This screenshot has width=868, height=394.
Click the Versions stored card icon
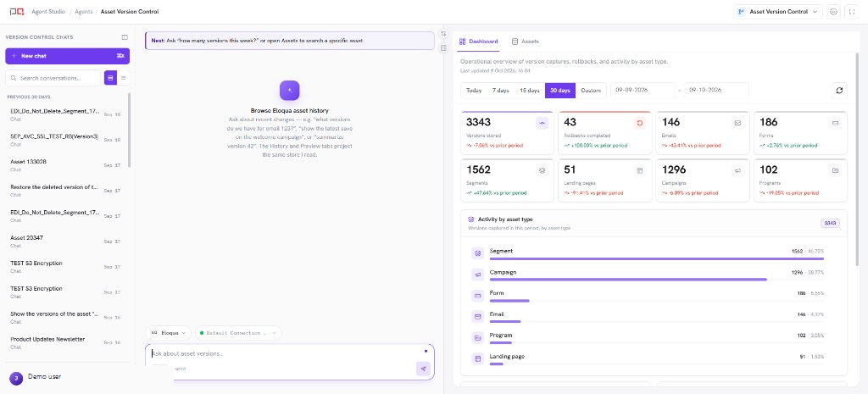point(542,124)
